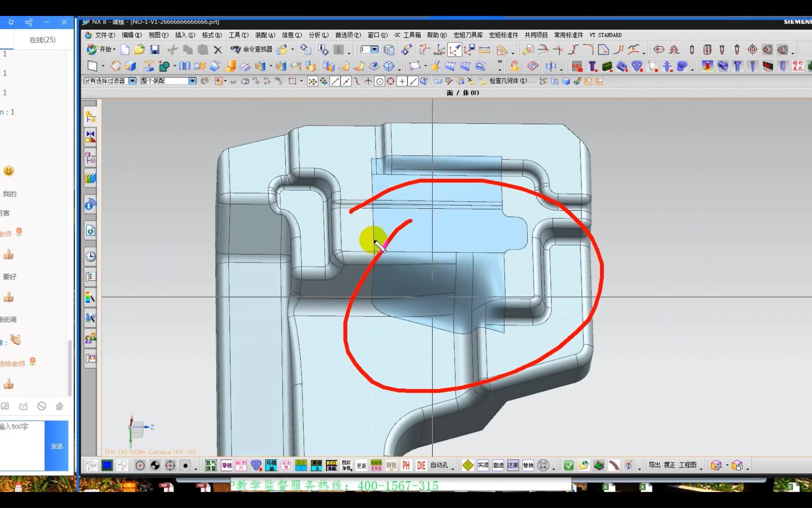
Task: Click the Sketch rectangle icon
Action: (93, 66)
